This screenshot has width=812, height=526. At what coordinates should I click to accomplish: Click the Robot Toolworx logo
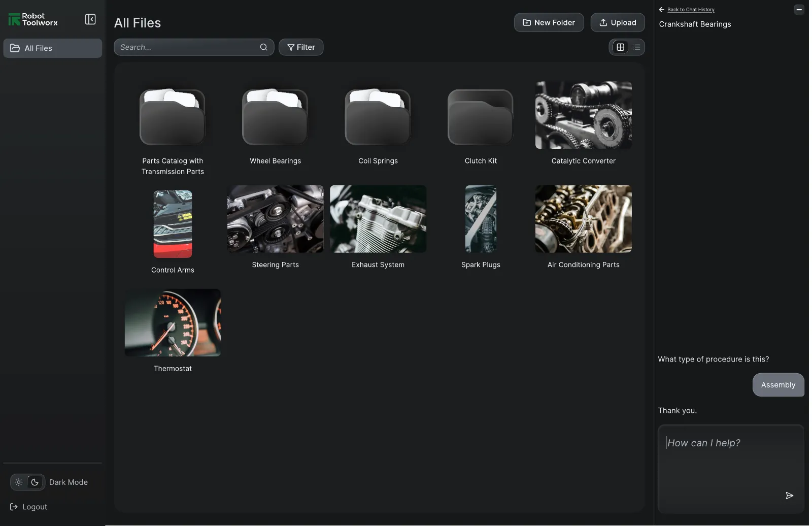[x=33, y=19]
